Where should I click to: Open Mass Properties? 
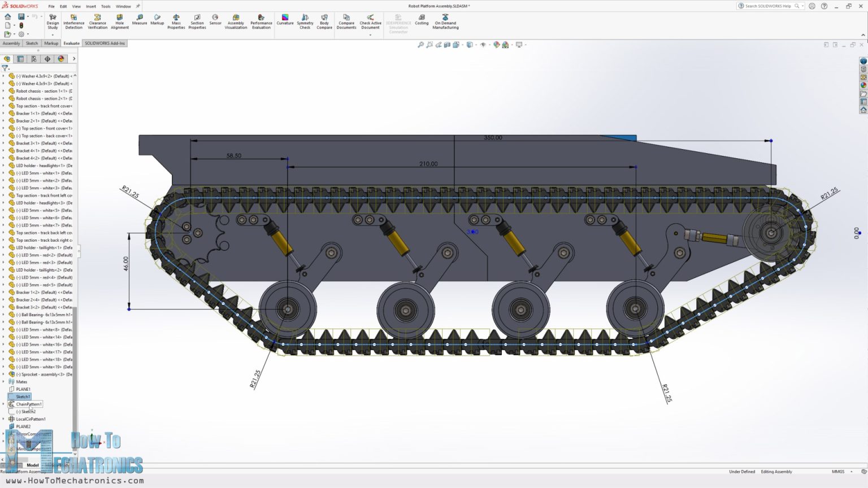click(x=176, y=21)
